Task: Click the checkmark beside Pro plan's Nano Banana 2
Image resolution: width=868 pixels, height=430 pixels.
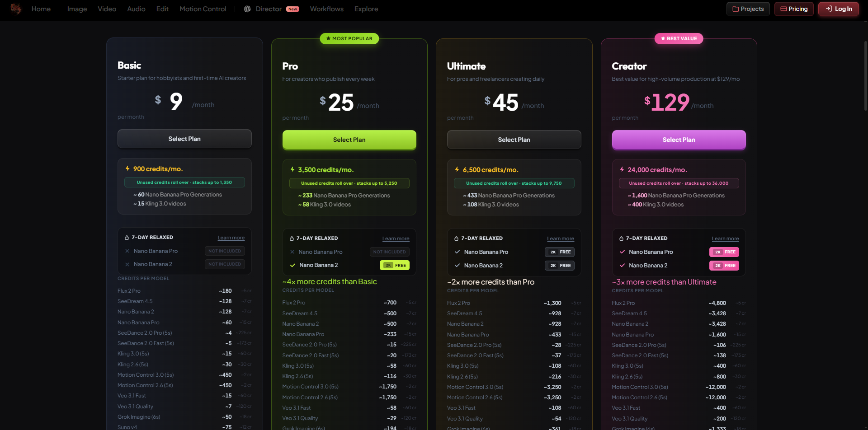Action: pos(292,265)
